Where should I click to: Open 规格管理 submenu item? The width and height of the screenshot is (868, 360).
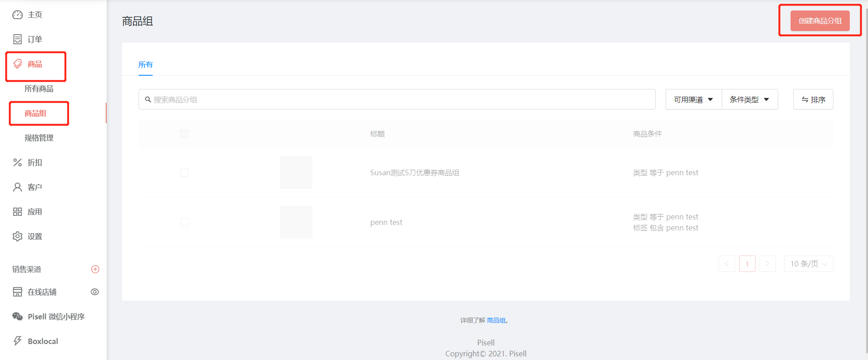coord(39,138)
